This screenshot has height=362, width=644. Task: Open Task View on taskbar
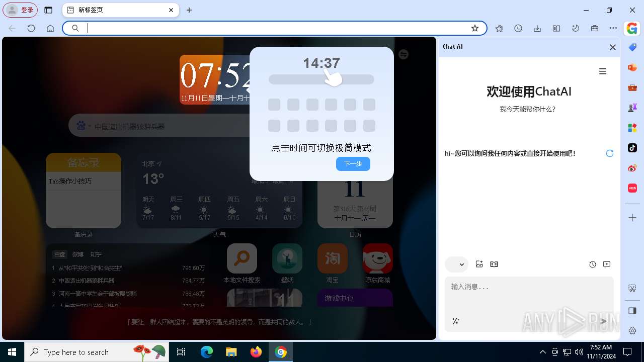click(181, 352)
